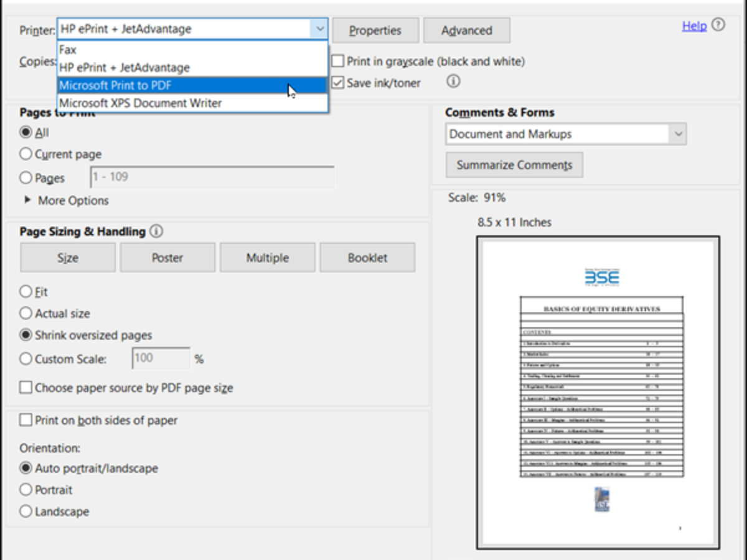Select Landscape orientation
This screenshot has height=560, width=747.
[x=26, y=511]
